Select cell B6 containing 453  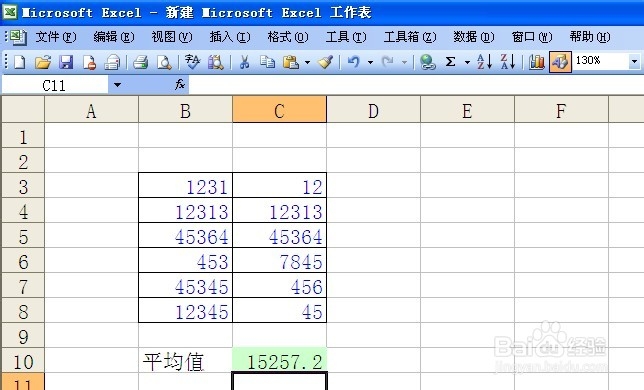pyautogui.click(x=185, y=261)
